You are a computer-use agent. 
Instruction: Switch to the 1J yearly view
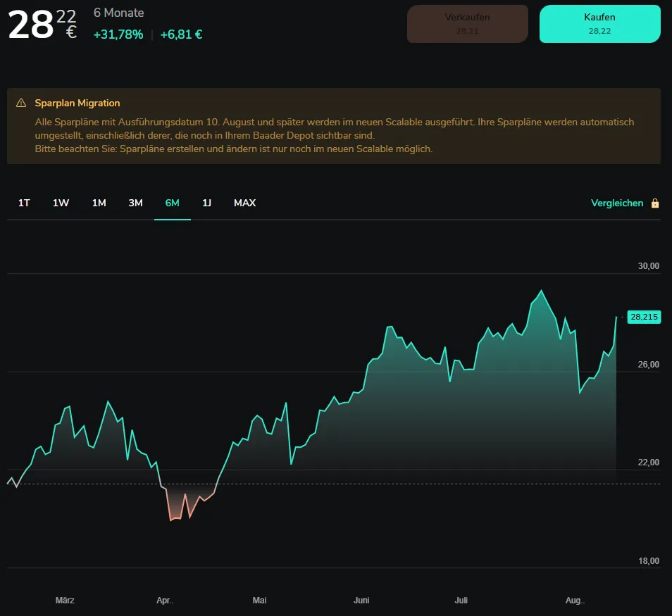(x=206, y=203)
